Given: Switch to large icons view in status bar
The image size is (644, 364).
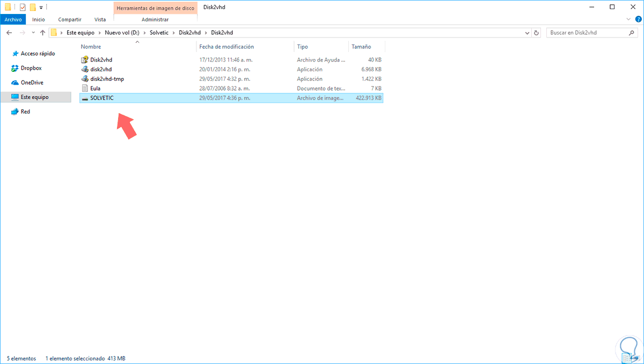Looking at the screenshot, I should [x=638, y=358].
